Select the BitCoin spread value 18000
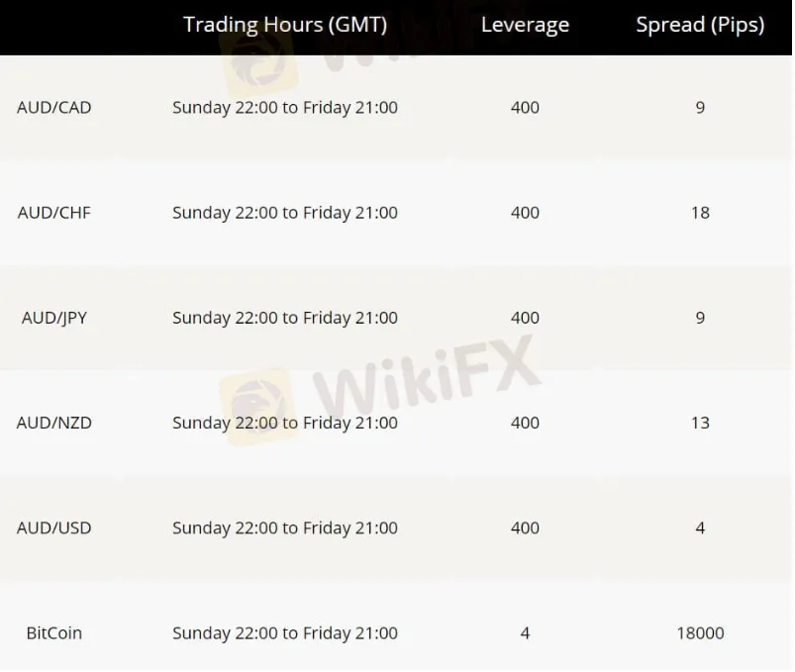This screenshot has height=672, width=795. (x=700, y=632)
